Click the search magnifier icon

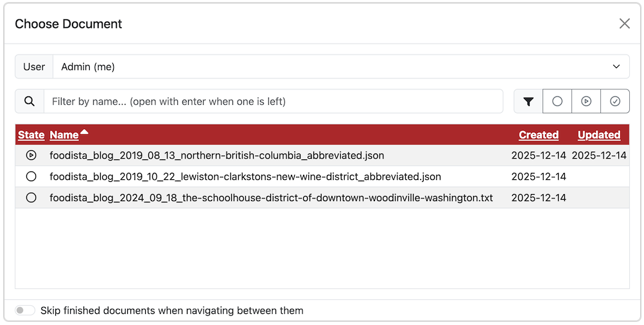click(x=30, y=101)
